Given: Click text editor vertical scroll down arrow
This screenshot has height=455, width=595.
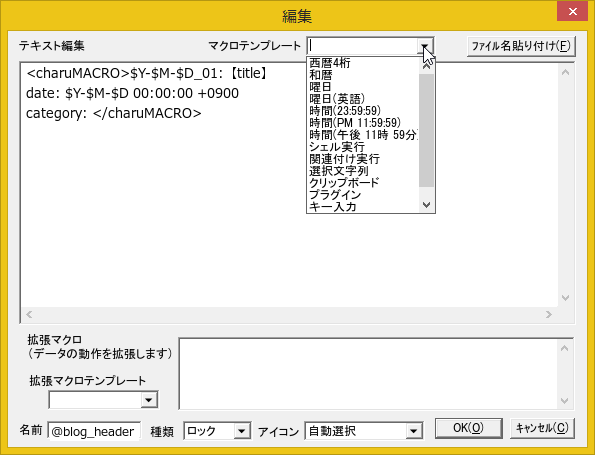Looking at the screenshot, I should (565, 298).
